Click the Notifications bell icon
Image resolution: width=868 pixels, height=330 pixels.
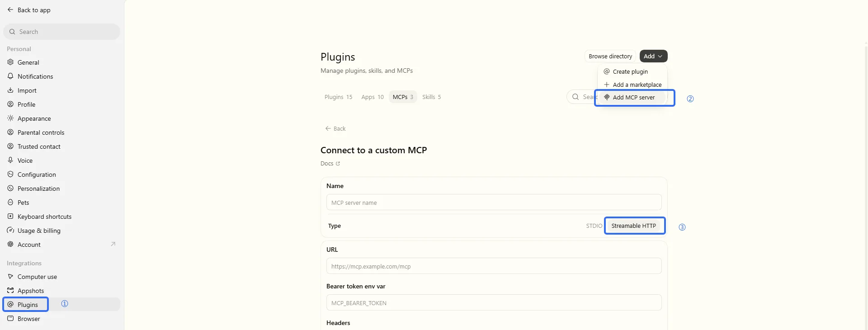click(x=10, y=76)
